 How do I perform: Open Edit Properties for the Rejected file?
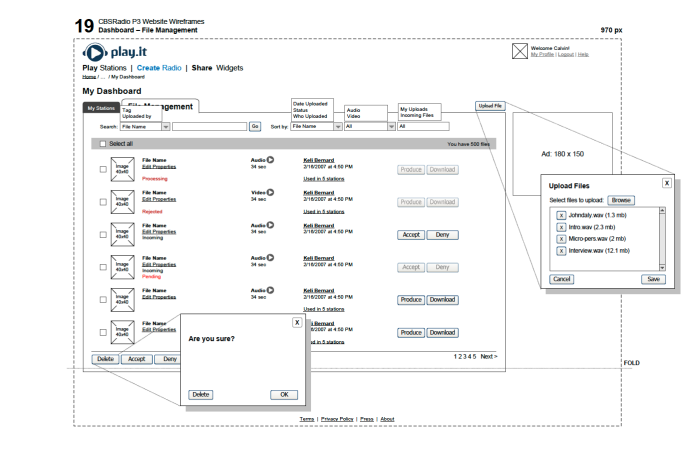coord(159,199)
